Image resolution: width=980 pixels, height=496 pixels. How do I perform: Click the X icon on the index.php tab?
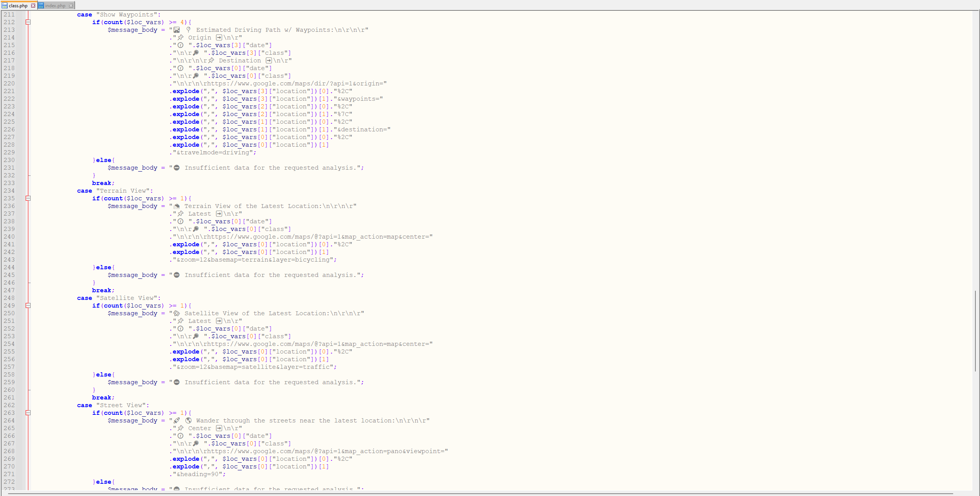tap(71, 6)
